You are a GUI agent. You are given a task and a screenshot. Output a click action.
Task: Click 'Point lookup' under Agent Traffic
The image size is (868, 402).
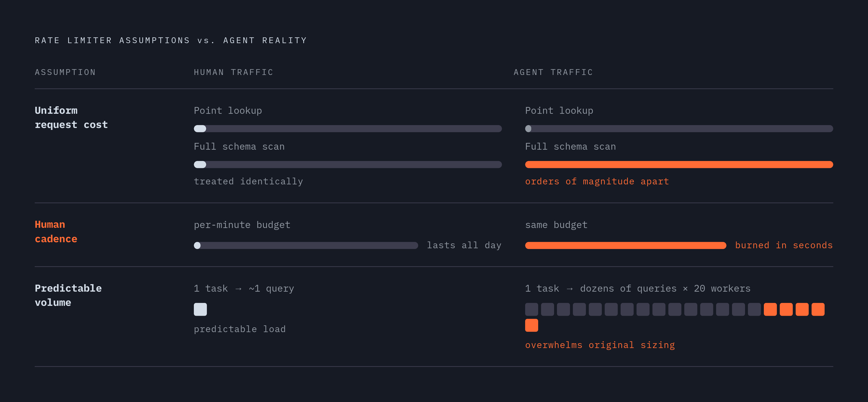pos(559,111)
